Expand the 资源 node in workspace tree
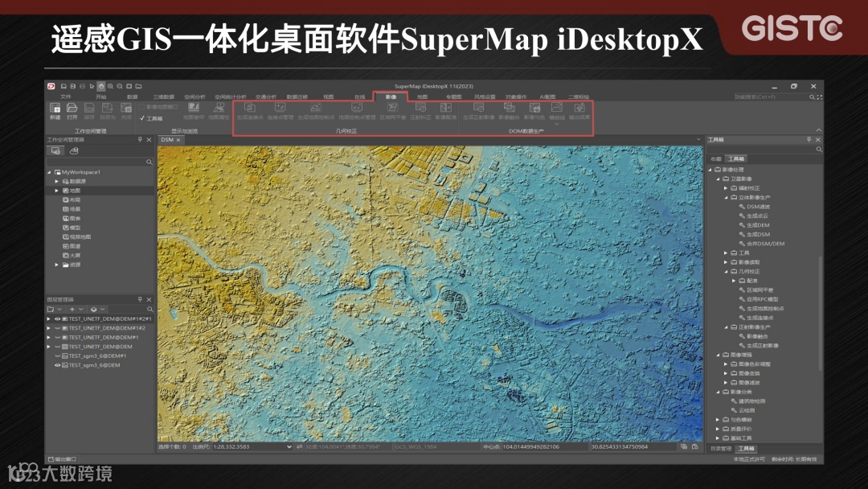This screenshot has height=489, width=868. tap(56, 265)
